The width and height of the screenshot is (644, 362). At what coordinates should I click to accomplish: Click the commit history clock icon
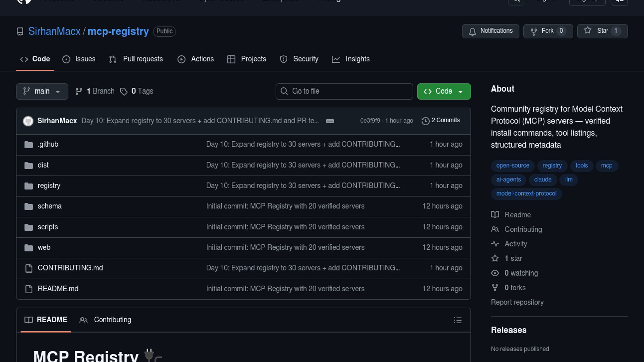click(x=425, y=121)
